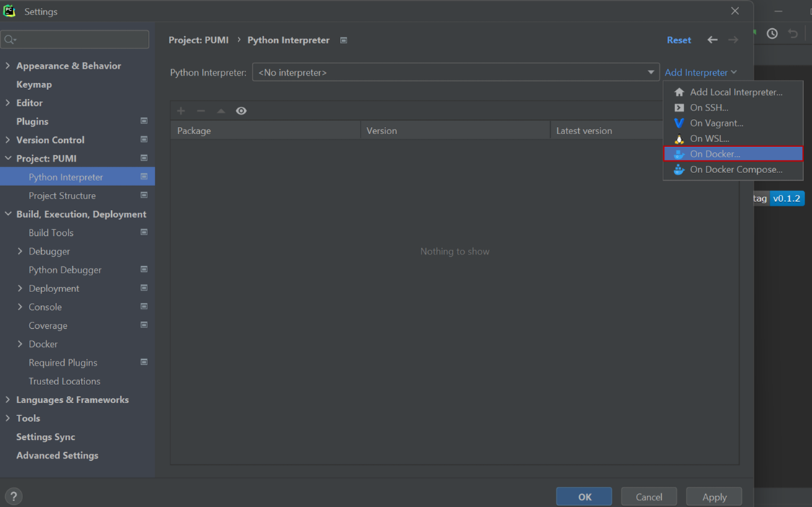Click the project icon beside Required Plugins row
This screenshot has width=812, height=507.
click(x=144, y=363)
